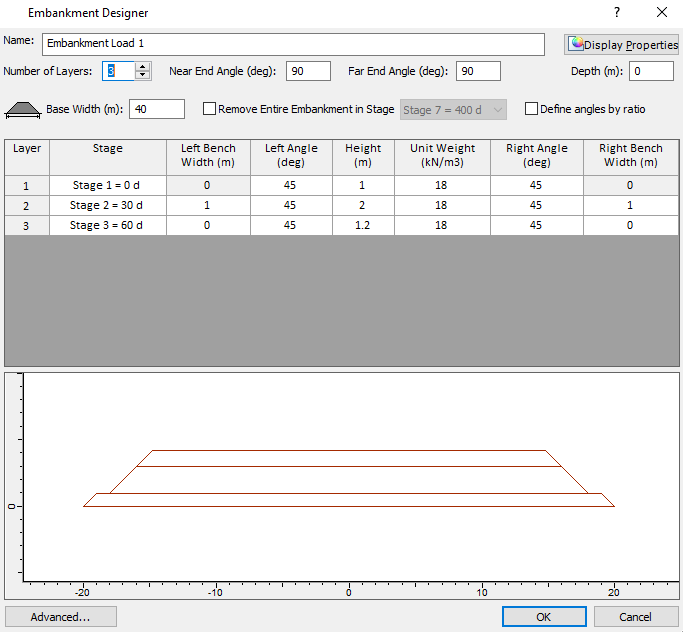Click layer 1 Left Angle cell 45
Viewport: 683px width, 632px height.
click(x=291, y=185)
